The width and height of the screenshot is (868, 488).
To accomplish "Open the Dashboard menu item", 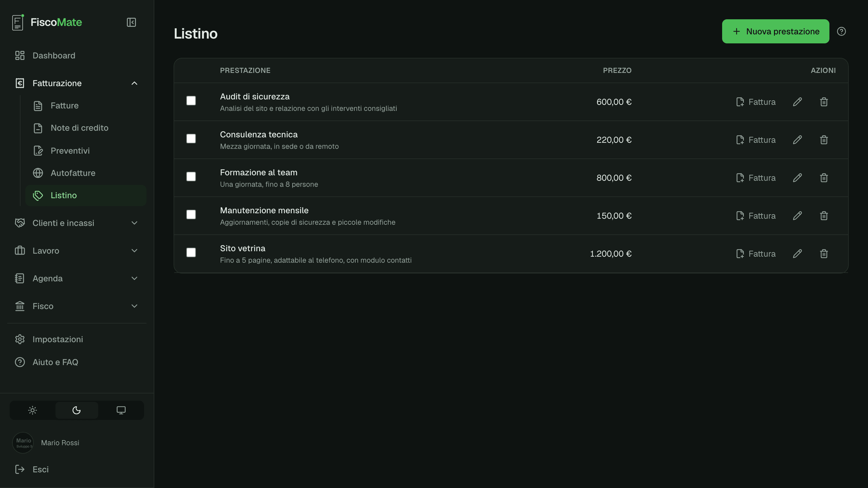I will click(x=77, y=55).
